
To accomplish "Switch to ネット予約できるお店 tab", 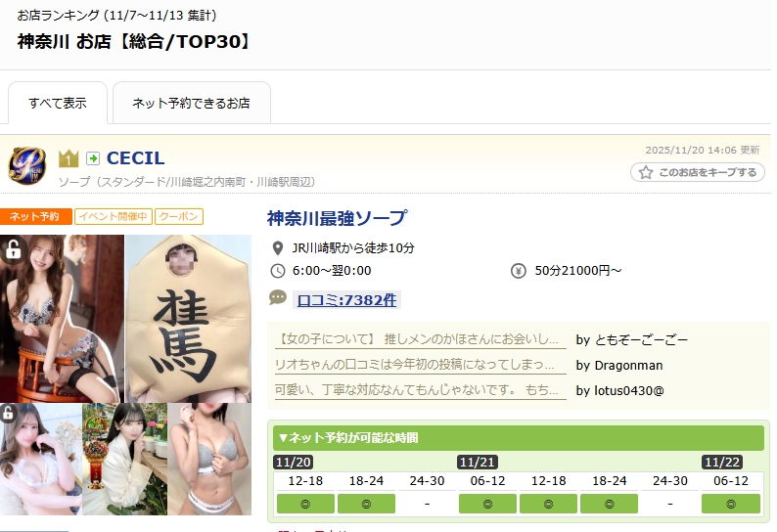I will (191, 103).
